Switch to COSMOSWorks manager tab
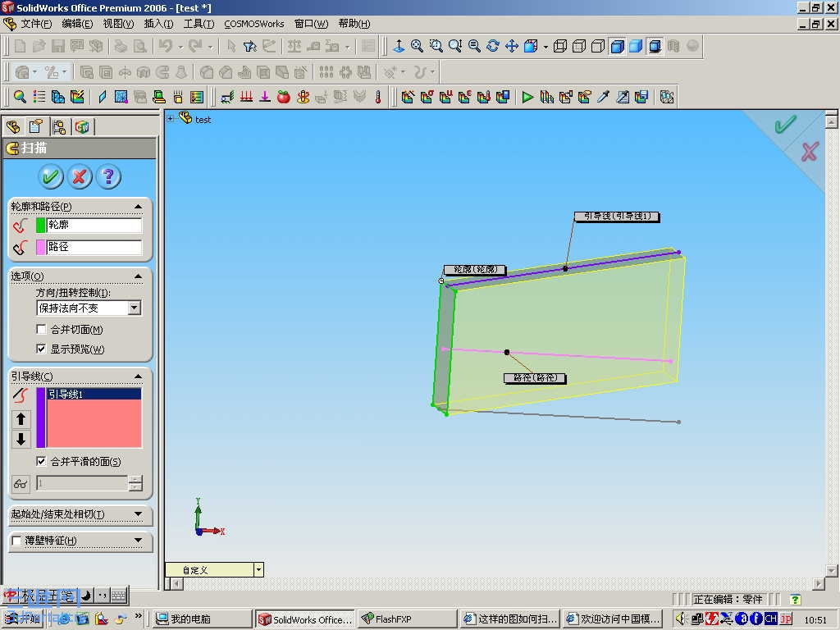The image size is (840, 630). tap(82, 127)
